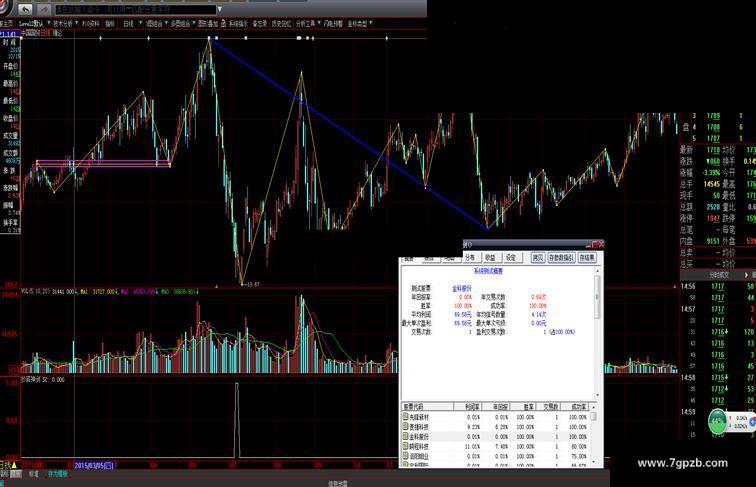Open the 分析工具 menu
The height and width of the screenshot is (487, 756).
click(305, 23)
